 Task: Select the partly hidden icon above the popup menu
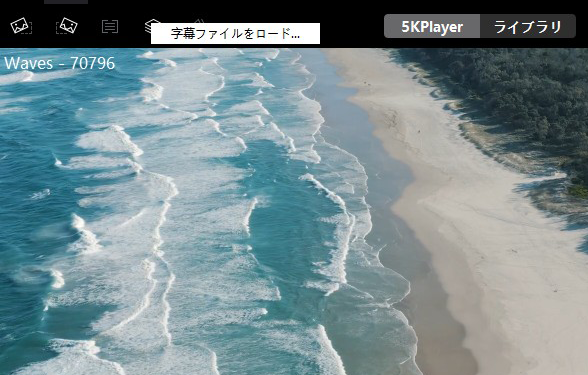tap(200, 21)
